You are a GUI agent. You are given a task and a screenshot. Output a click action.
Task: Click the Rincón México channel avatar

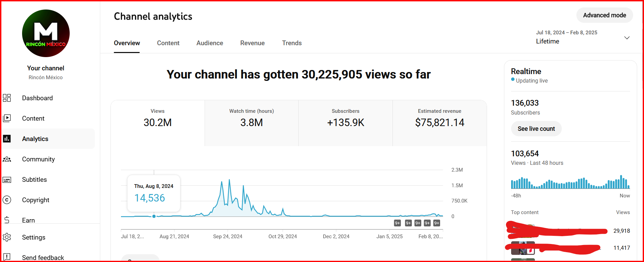point(46,33)
